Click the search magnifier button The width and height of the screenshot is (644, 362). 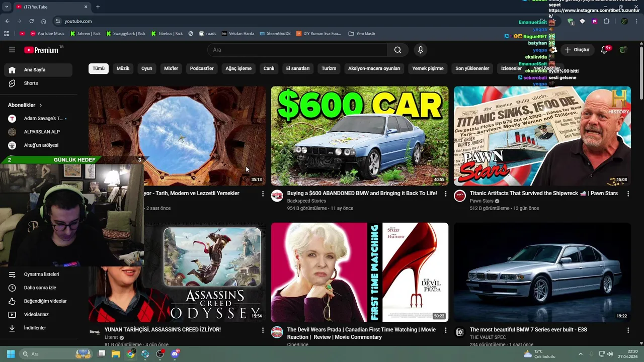tap(398, 50)
